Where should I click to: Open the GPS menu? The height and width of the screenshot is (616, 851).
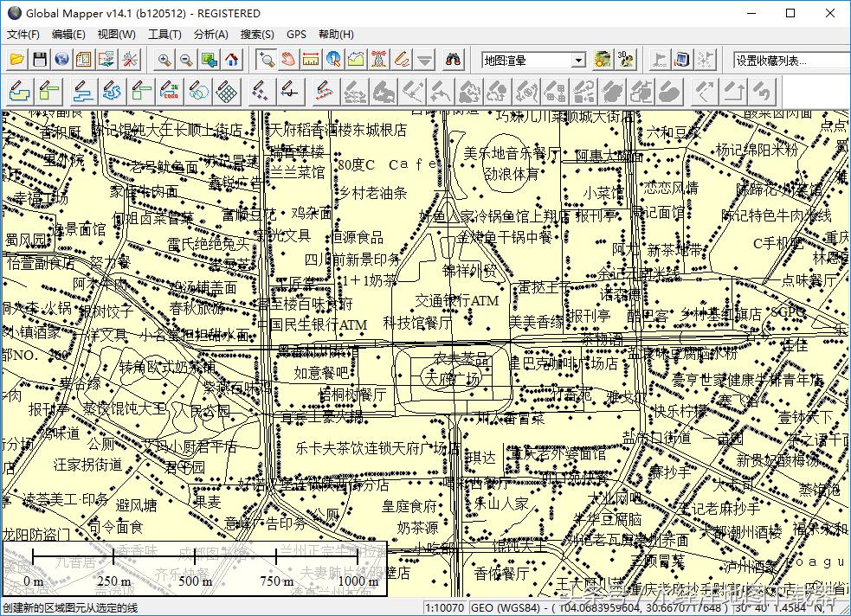pos(296,34)
